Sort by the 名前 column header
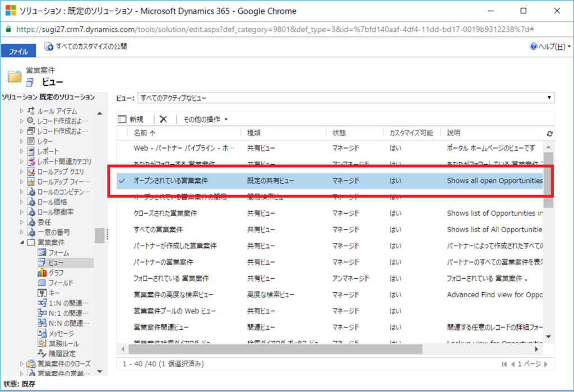Viewport: 574px width, 392px height. [144, 132]
